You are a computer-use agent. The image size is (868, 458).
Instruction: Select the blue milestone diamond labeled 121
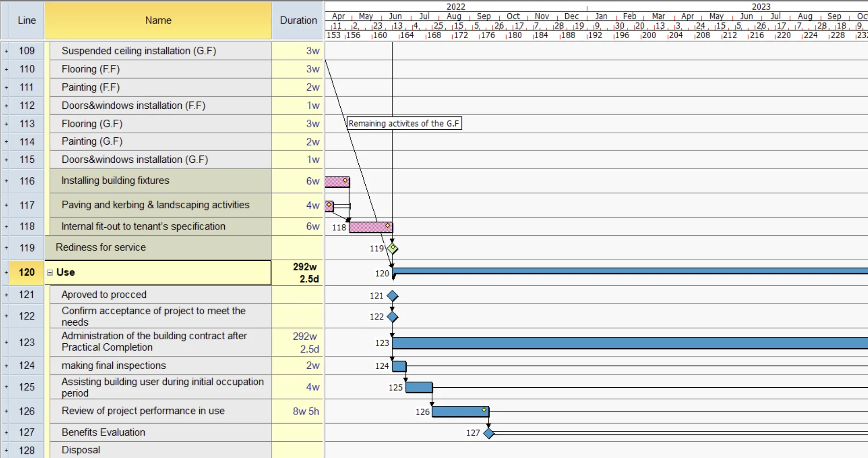(x=392, y=296)
